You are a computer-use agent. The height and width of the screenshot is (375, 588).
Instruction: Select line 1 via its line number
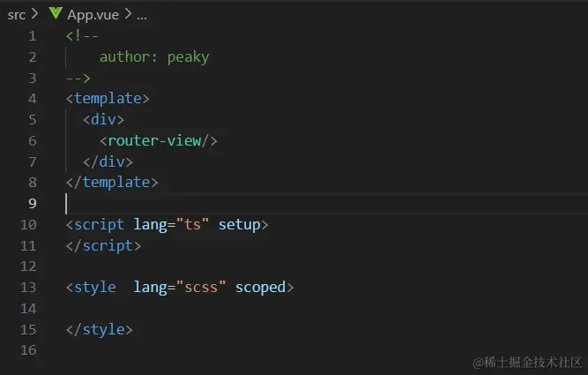tap(33, 36)
